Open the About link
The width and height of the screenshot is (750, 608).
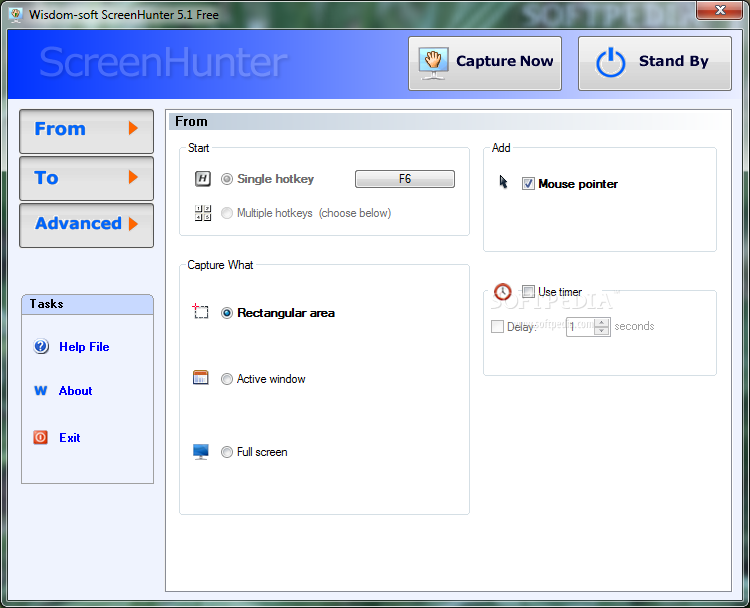click(76, 391)
